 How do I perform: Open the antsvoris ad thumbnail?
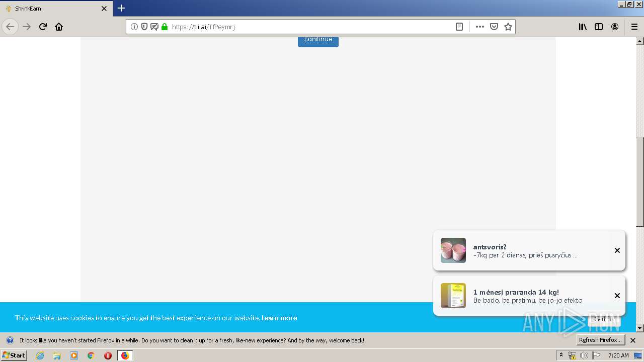[453, 250]
